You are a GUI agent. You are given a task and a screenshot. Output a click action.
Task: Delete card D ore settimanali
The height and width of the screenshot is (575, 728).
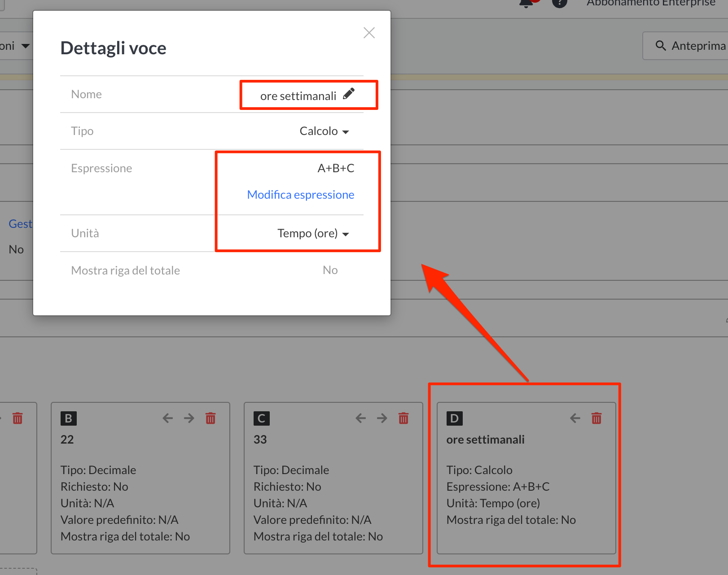[x=596, y=418]
